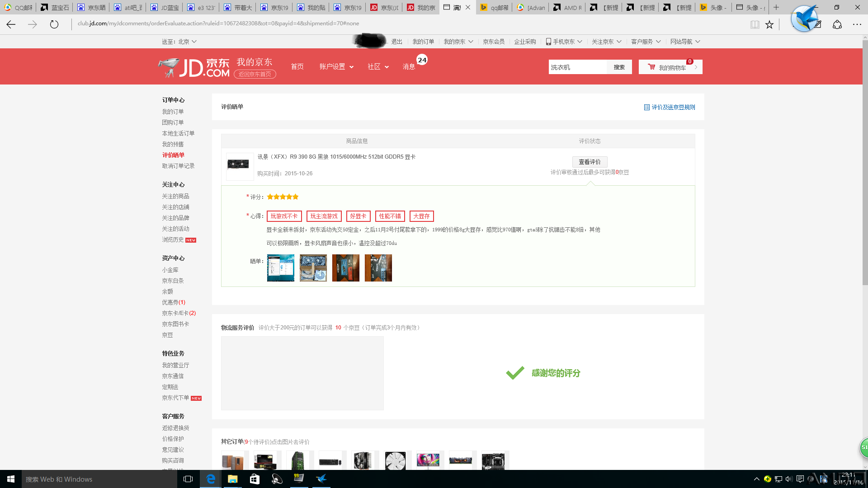
Task: Show hidden system tray icons
Action: 756,479
